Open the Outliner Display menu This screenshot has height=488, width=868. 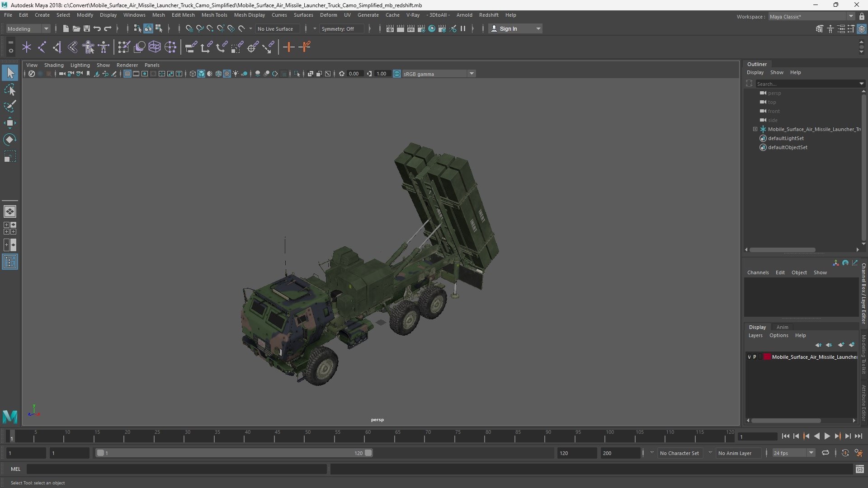pos(755,72)
